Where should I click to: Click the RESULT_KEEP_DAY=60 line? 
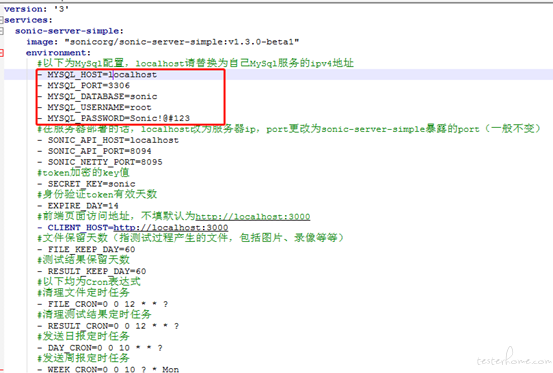click(92, 271)
